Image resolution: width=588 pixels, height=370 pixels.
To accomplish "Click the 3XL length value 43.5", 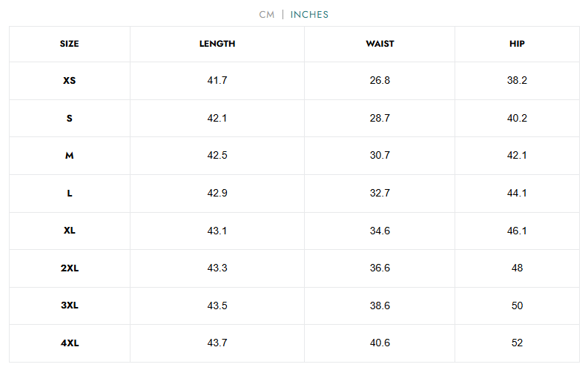I will 217,305.
